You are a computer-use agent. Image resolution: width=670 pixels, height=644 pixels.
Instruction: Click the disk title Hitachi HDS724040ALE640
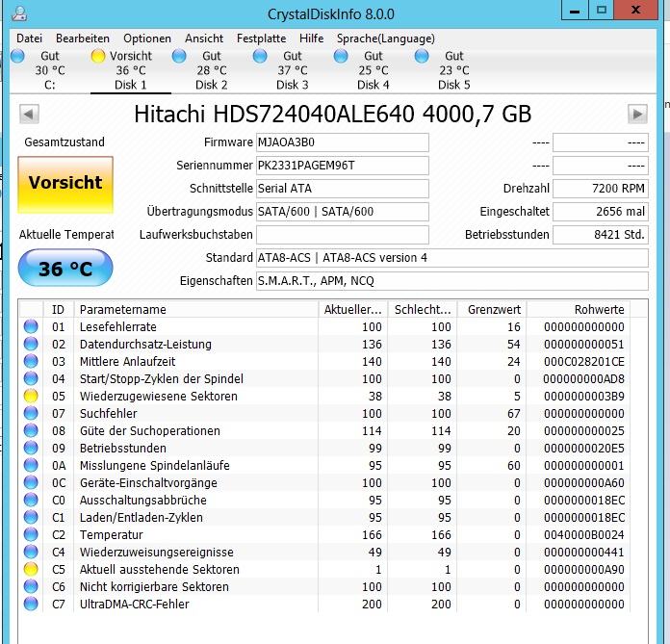click(x=333, y=115)
